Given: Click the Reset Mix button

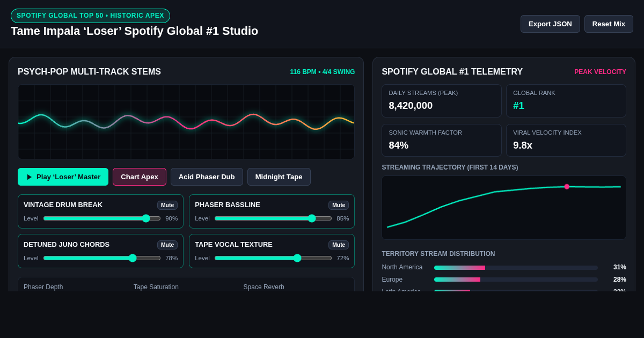Looking at the screenshot, I should coord(609,24).
